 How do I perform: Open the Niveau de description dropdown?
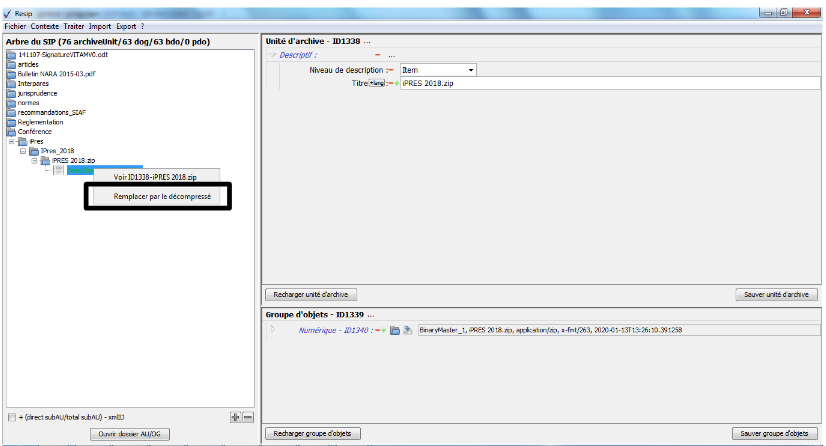(x=470, y=70)
